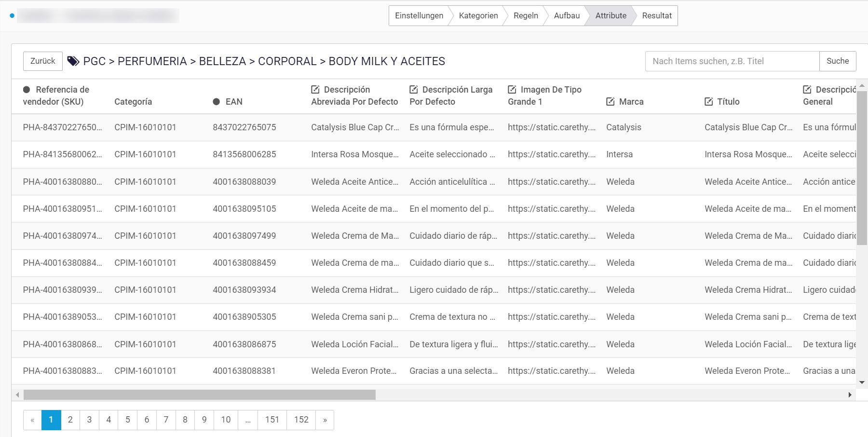868x437 pixels.
Task: Click the next page » arrow
Action: (x=325, y=420)
